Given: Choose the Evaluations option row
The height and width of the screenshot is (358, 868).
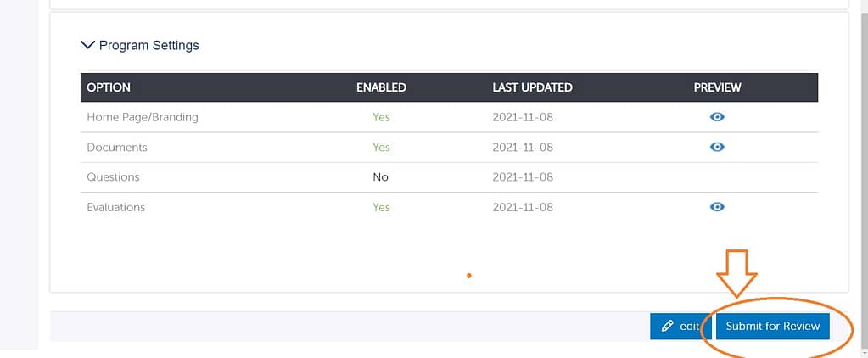Looking at the screenshot, I should click(x=449, y=207).
